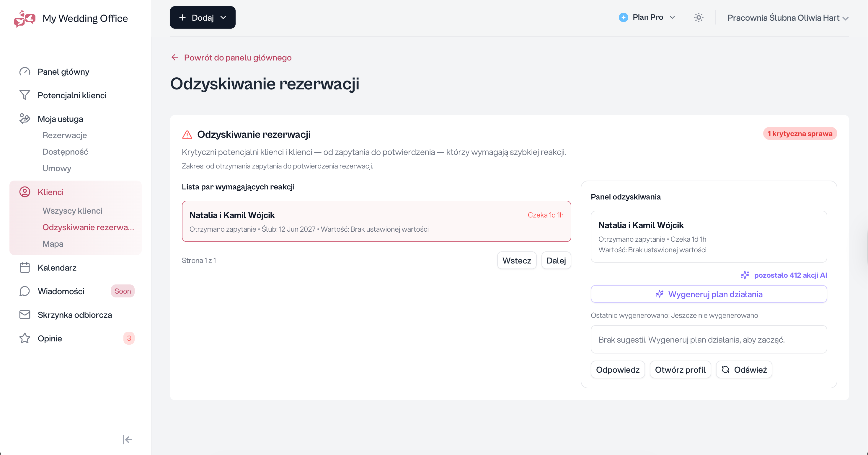
Task: Expand the Plan Pro dropdown
Action: pos(647,17)
